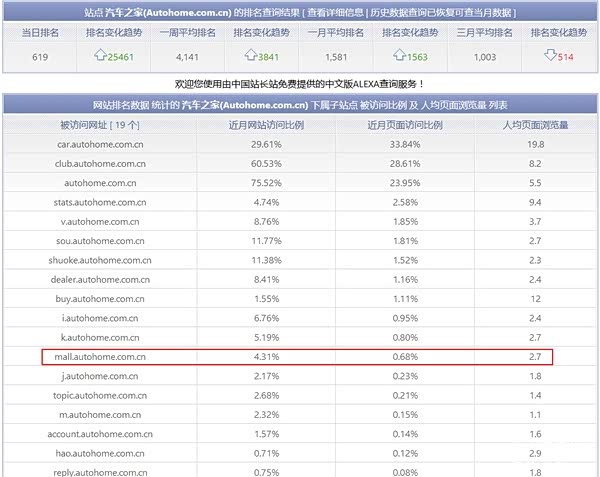This screenshot has height=477, width=600.
Task: Open the 查看详细信息 link in header
Action: [335, 13]
